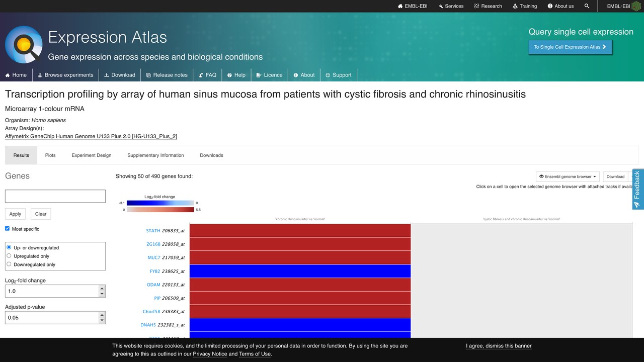
Task: Open the Supplementary Information tab
Action: tap(155, 155)
